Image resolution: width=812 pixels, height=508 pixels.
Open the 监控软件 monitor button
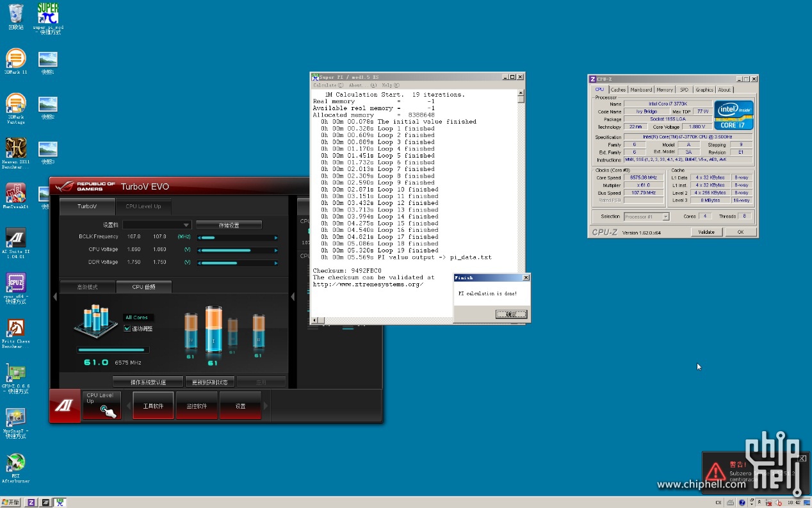tap(197, 406)
